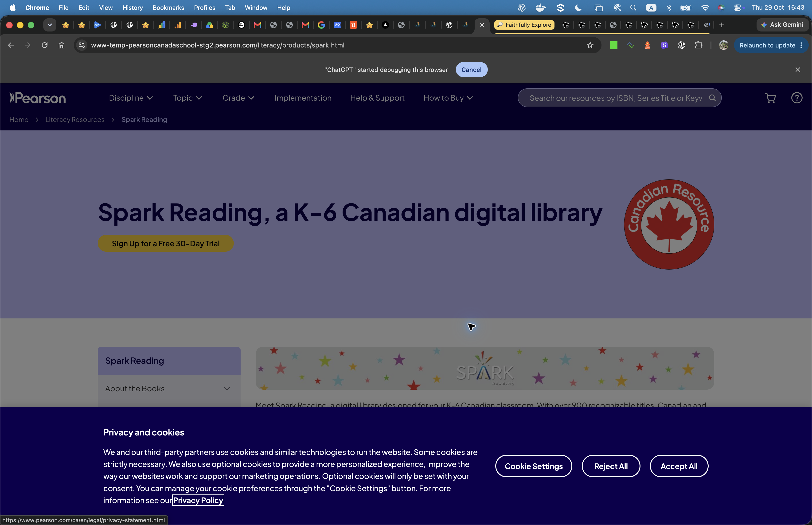Open Chrome's Bookmarks menu
Viewport: 812px width, 525px height.
tap(168, 8)
